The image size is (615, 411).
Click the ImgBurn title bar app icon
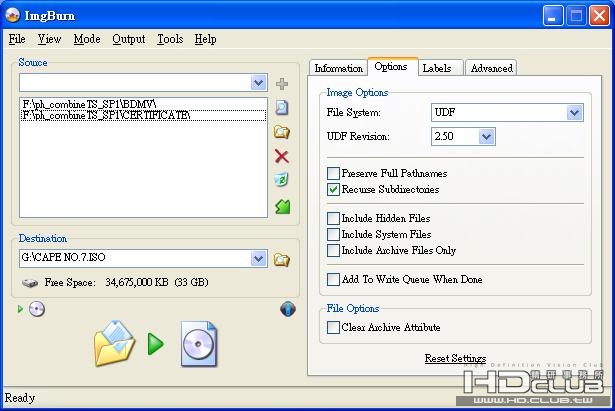point(13,15)
